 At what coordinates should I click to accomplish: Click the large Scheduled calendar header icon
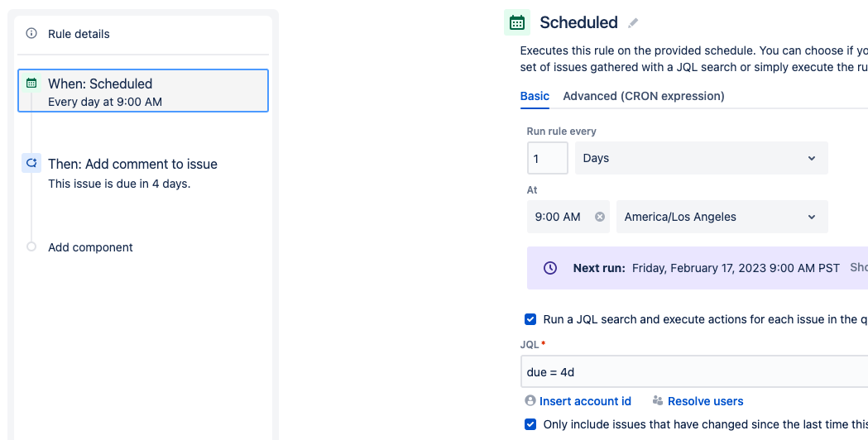pyautogui.click(x=517, y=22)
